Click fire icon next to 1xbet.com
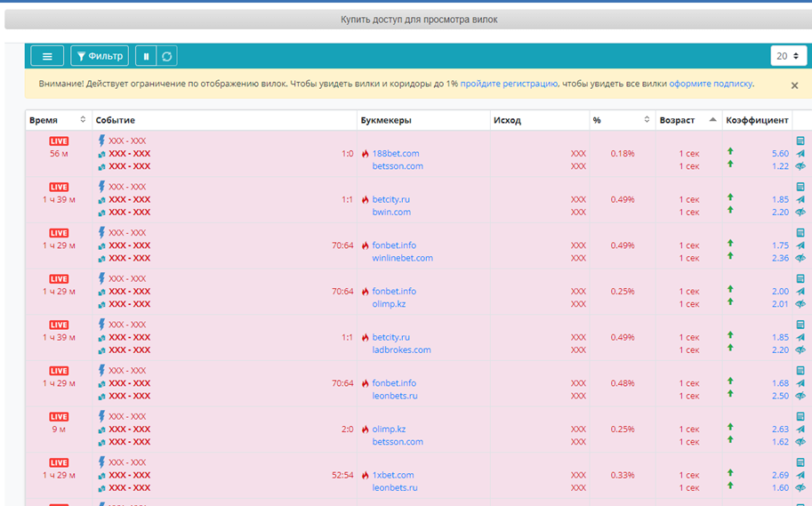Screen dimensions: 812x506 [x=365, y=475]
